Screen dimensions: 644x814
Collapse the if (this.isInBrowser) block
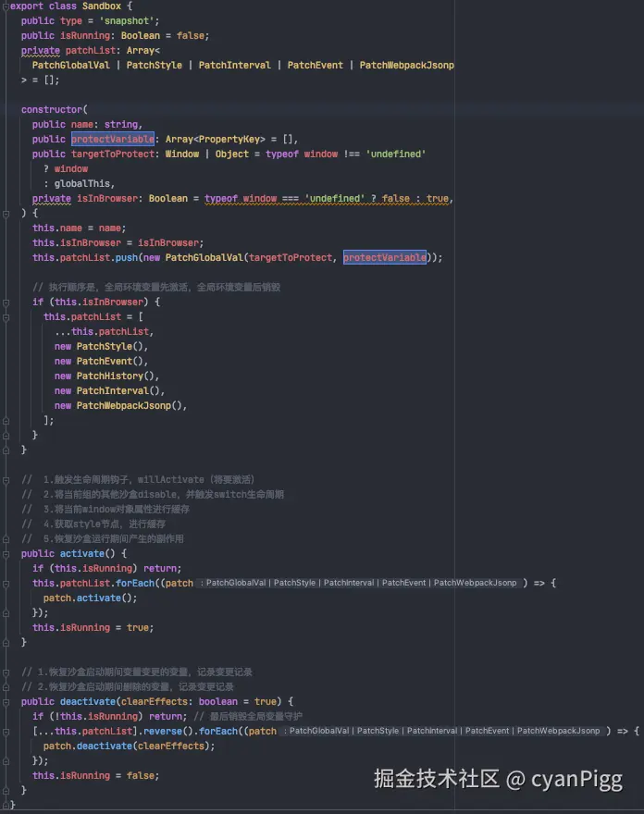coord(6,302)
